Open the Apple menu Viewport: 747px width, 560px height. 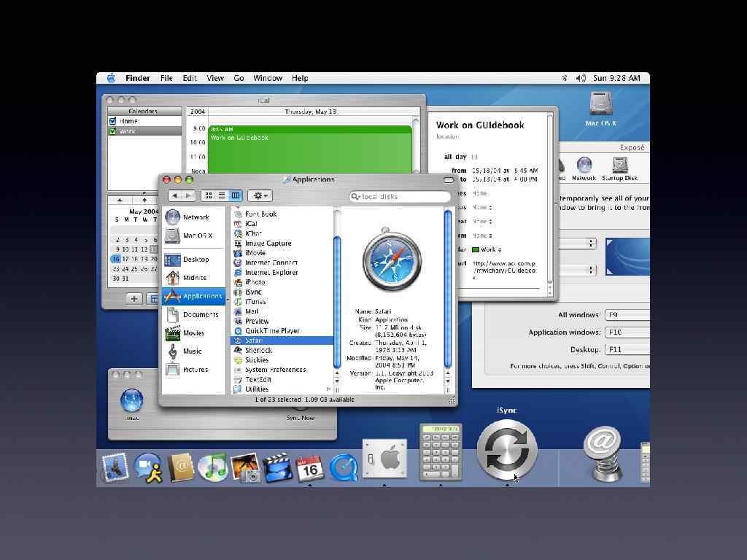(111, 78)
